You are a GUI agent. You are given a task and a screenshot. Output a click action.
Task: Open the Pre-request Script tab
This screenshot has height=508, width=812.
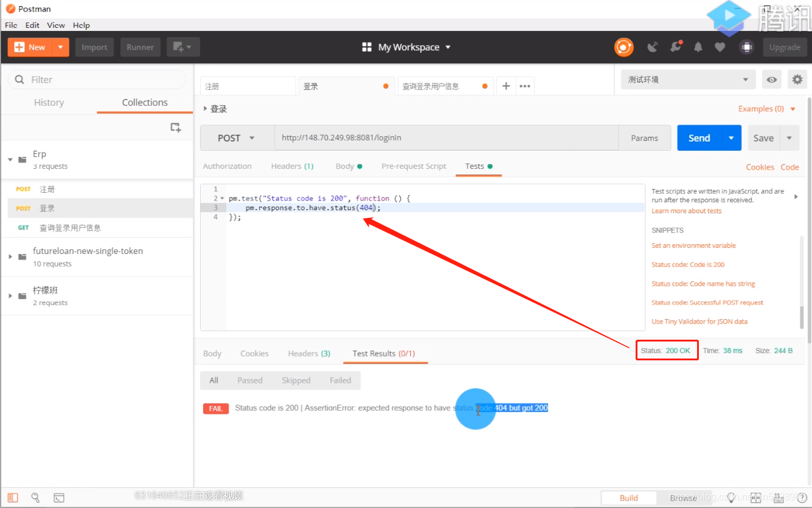(414, 166)
